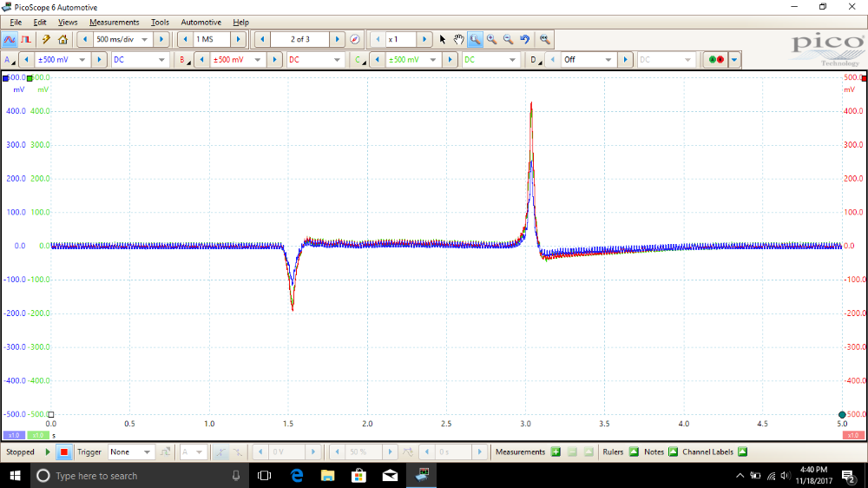Add a measurement with green plus button

556,452
